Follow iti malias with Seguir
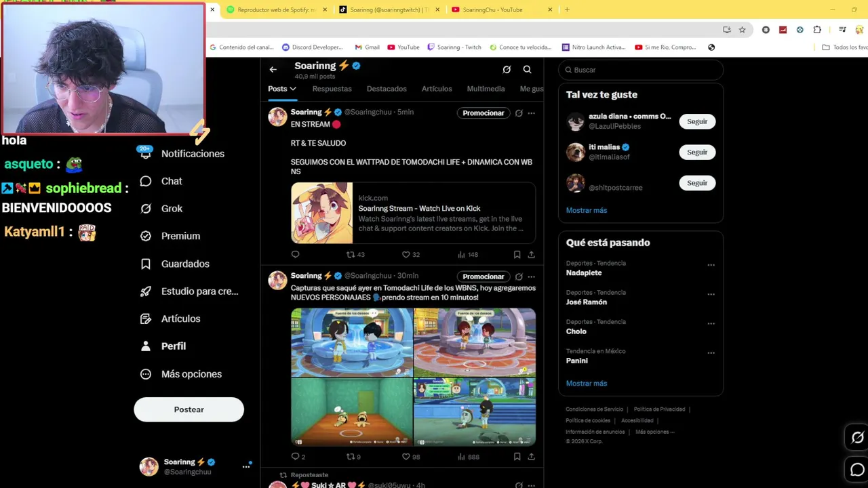The height and width of the screenshot is (488, 868). pyautogui.click(x=697, y=152)
